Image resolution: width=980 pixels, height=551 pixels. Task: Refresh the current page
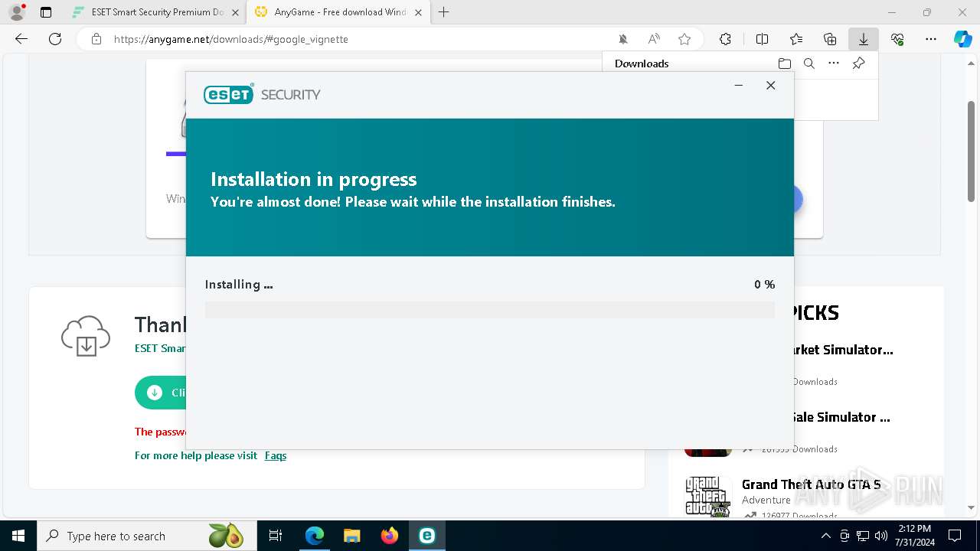pyautogui.click(x=55, y=39)
